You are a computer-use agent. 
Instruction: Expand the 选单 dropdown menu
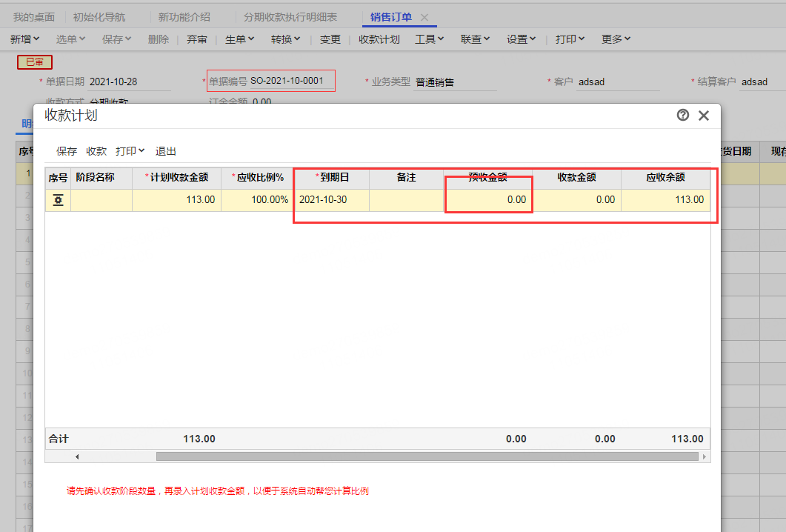pyautogui.click(x=70, y=39)
